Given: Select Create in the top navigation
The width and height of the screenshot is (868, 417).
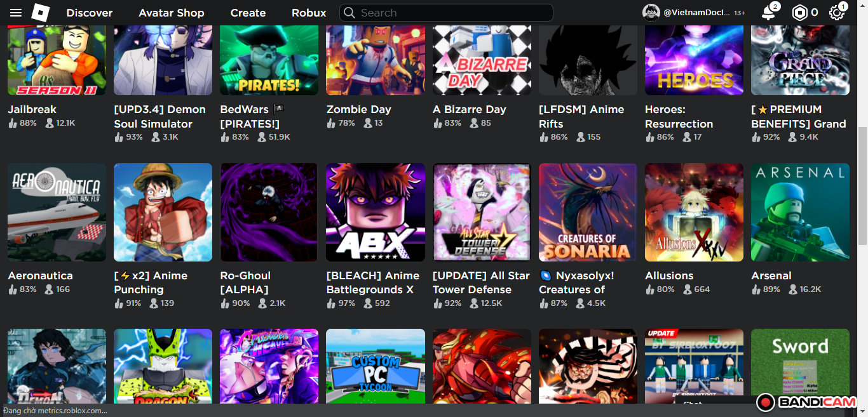Looking at the screenshot, I should pyautogui.click(x=248, y=13).
